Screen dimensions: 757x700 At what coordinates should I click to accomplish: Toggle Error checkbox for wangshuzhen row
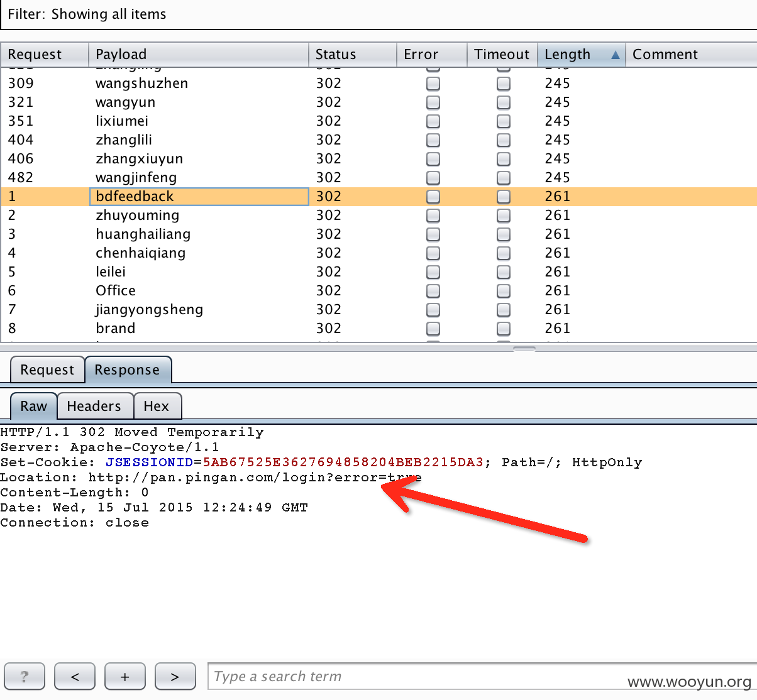(433, 84)
